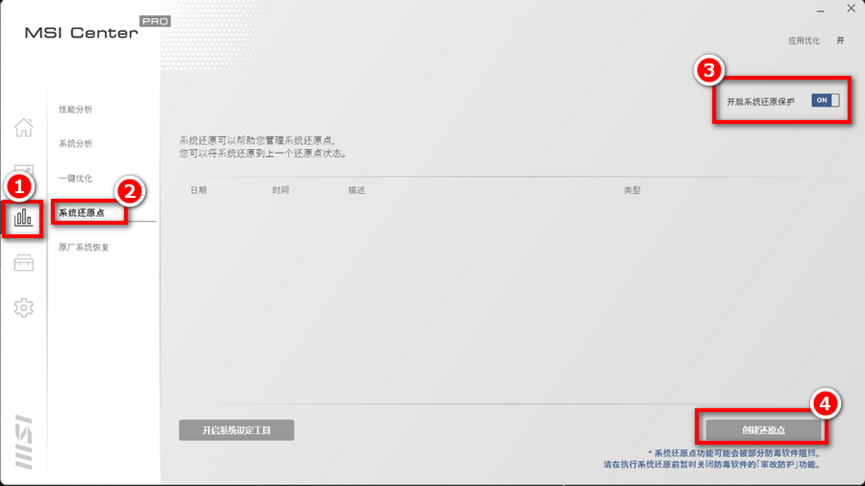Click the MSI logo at bottom left
The width and height of the screenshot is (865, 486).
pyautogui.click(x=24, y=443)
